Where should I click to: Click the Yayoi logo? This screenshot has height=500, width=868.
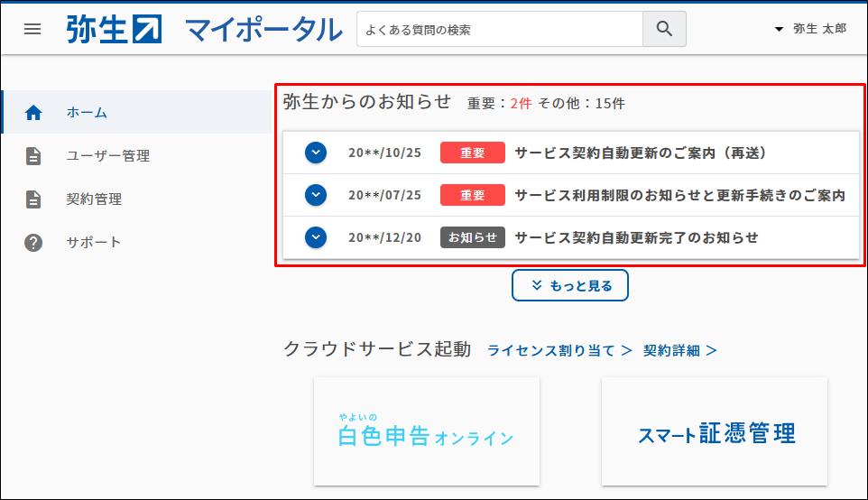tap(114, 29)
